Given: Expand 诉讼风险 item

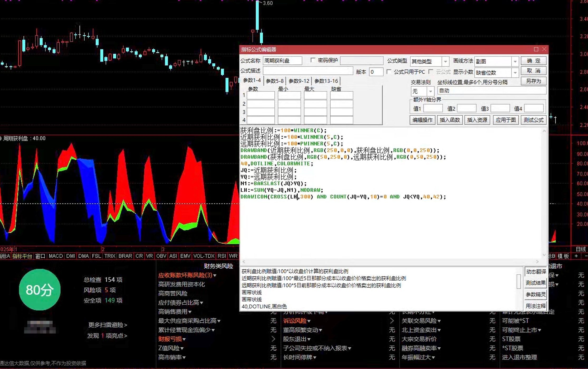Looking at the screenshot, I should (309, 321).
